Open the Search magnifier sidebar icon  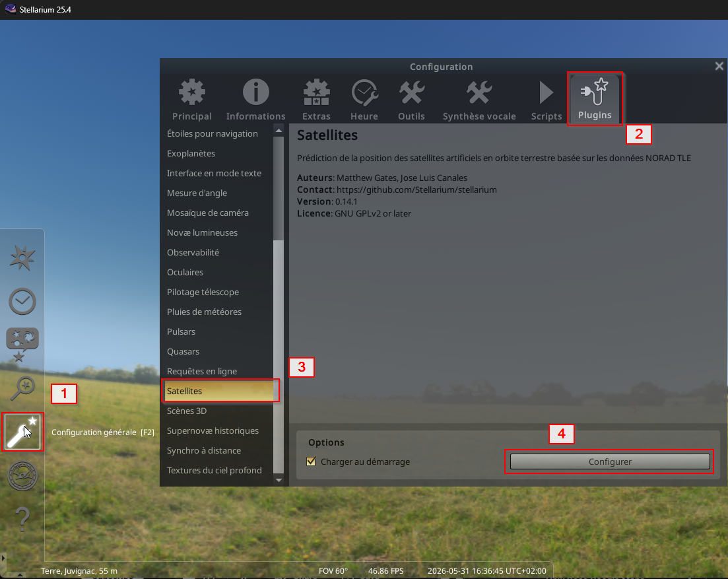click(x=22, y=388)
